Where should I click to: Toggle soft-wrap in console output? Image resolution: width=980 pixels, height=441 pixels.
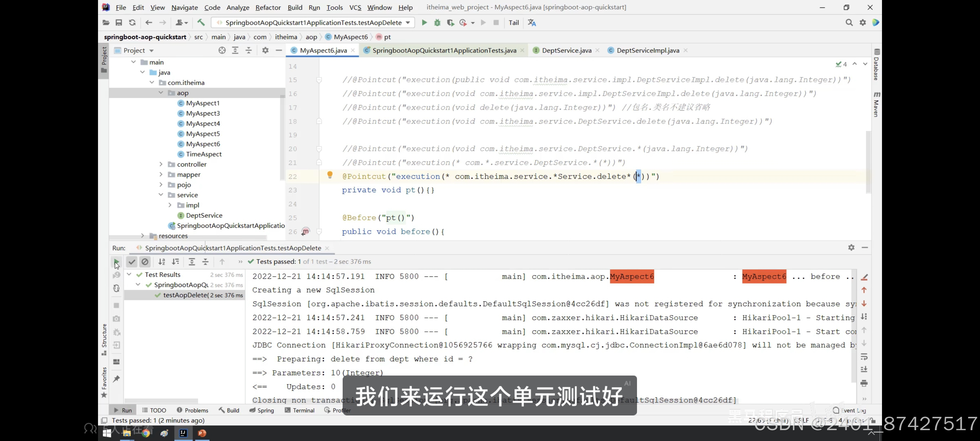(x=864, y=357)
